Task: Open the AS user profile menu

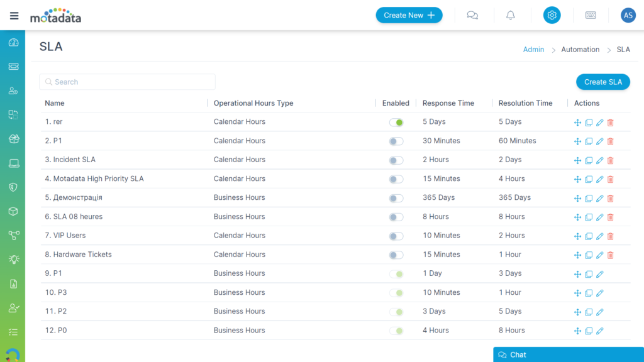Action: tap(628, 16)
